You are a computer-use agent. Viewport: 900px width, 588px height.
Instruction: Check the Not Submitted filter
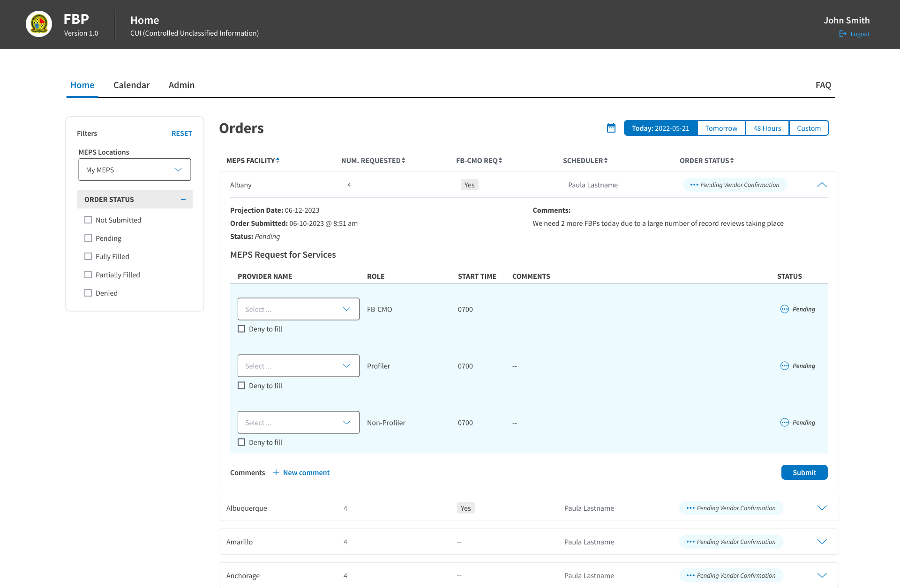pos(88,220)
